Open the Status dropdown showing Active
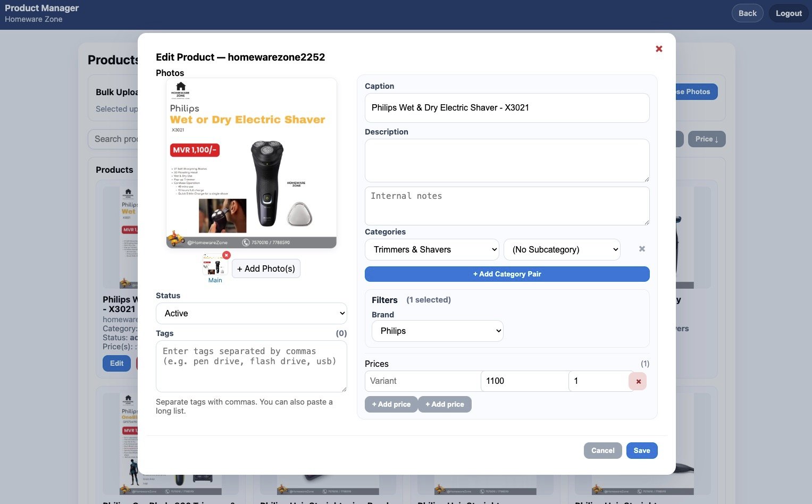The image size is (812, 504). [251, 313]
